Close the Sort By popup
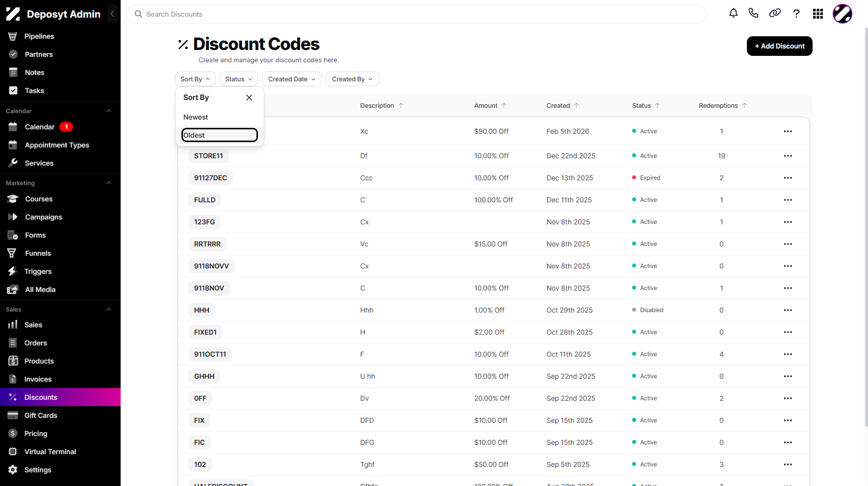This screenshot has width=868, height=486. [249, 97]
